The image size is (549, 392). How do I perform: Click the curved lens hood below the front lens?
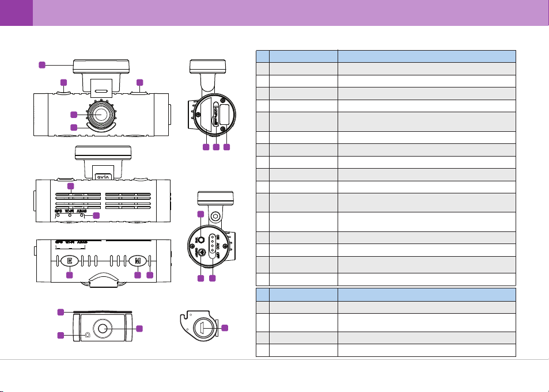[101, 128]
